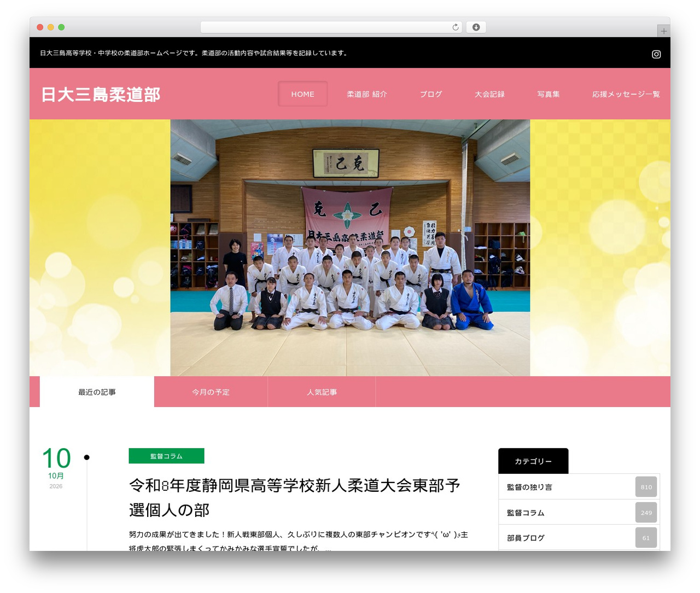The width and height of the screenshot is (700, 593).
Task: Click the browser download icon
Action: (476, 27)
